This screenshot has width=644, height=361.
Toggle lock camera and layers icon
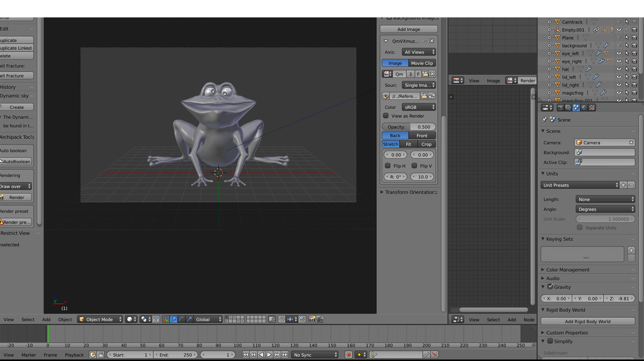pos(272,319)
